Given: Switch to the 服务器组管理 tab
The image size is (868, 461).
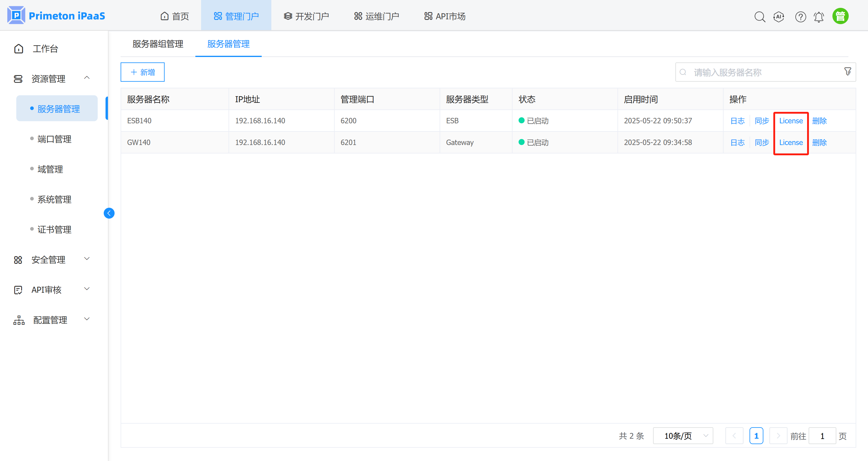Looking at the screenshot, I should pyautogui.click(x=157, y=44).
